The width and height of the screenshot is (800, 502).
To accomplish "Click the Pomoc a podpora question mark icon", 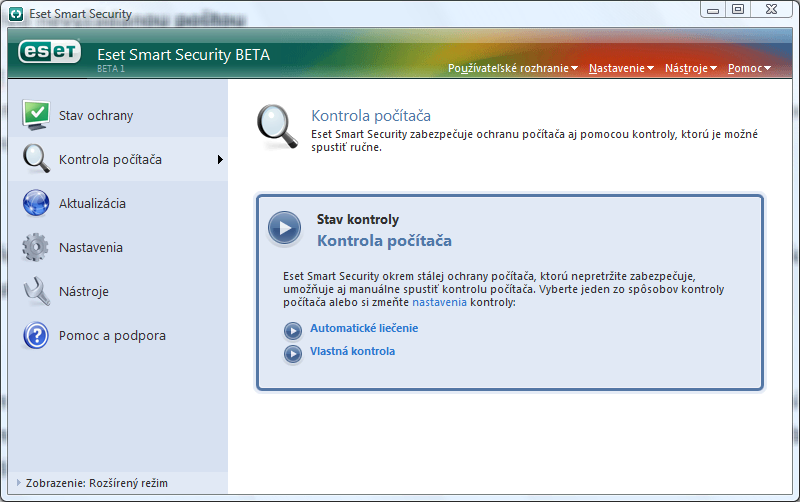I will (36, 336).
